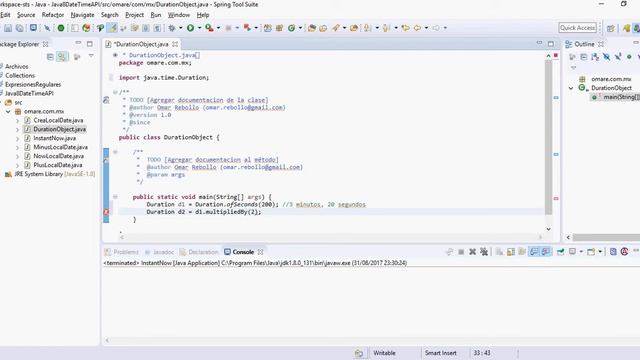Select the ExpresionesRegulares project
This screenshot has height=360, width=640.
[x=33, y=84]
